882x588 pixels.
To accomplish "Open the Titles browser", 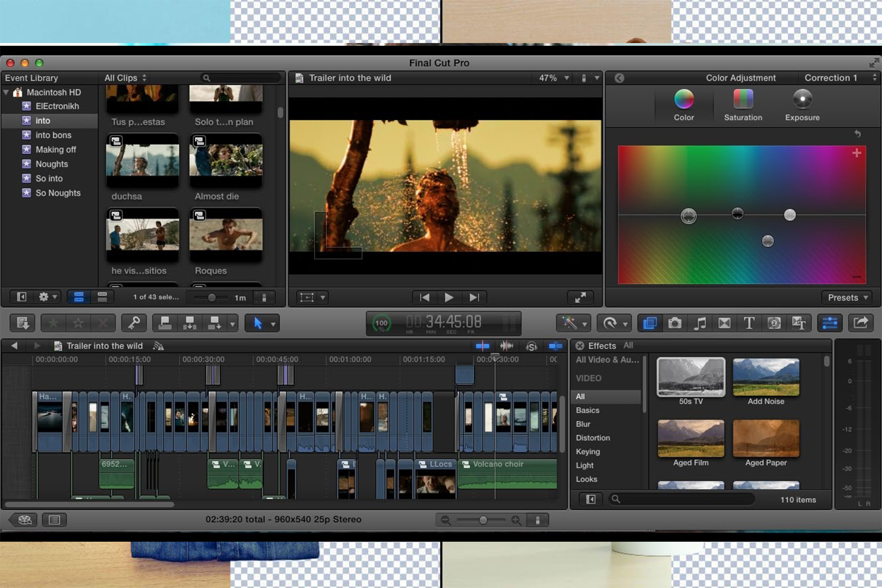I will pos(749,323).
